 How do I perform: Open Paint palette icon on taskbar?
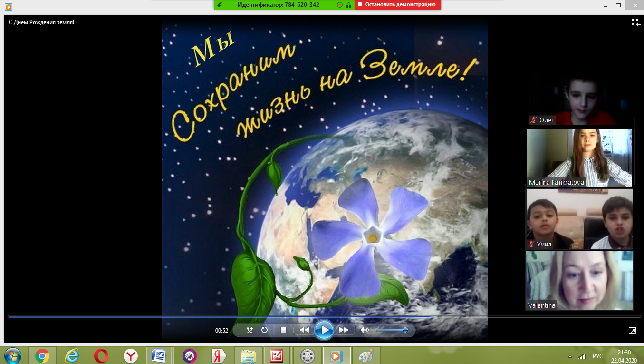366,355
